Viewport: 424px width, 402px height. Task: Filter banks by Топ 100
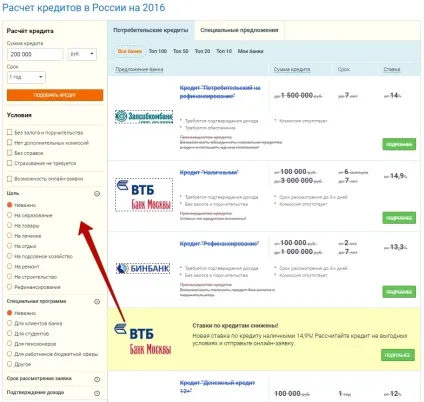pos(158,51)
